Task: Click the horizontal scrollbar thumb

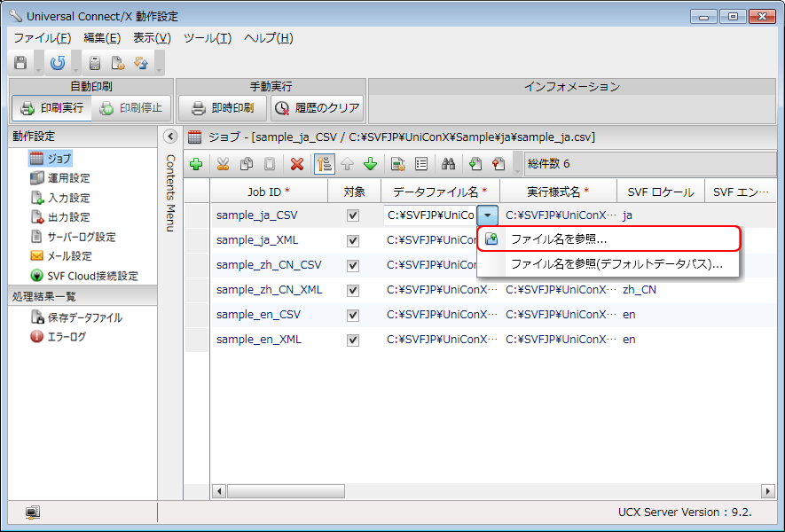Action: [286, 491]
